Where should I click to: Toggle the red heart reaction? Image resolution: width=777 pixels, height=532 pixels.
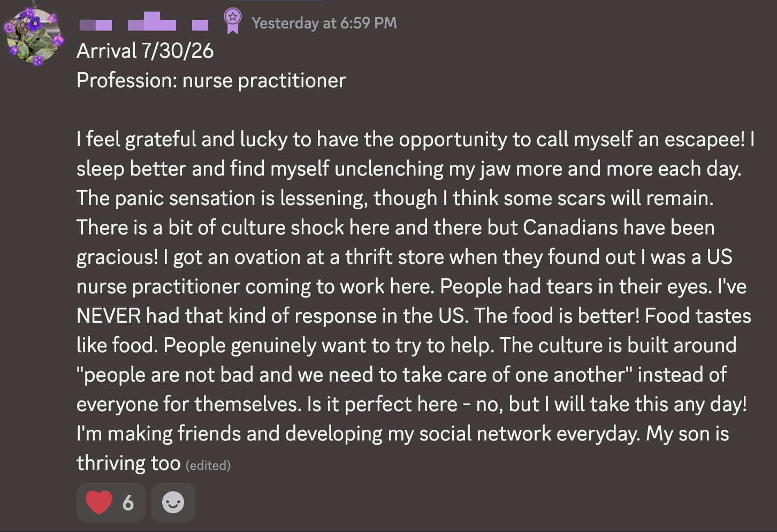pyautogui.click(x=99, y=503)
